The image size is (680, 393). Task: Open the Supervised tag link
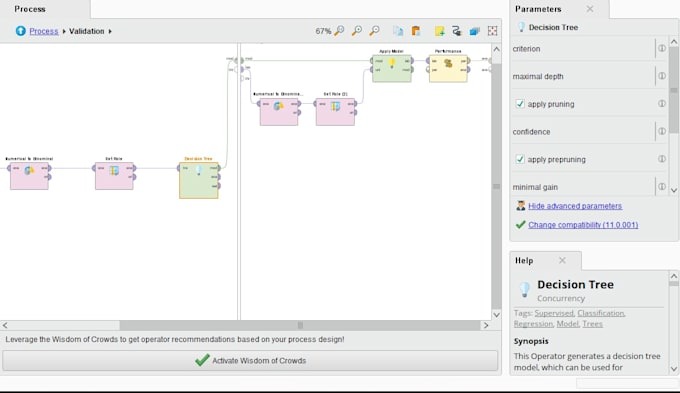coord(554,313)
